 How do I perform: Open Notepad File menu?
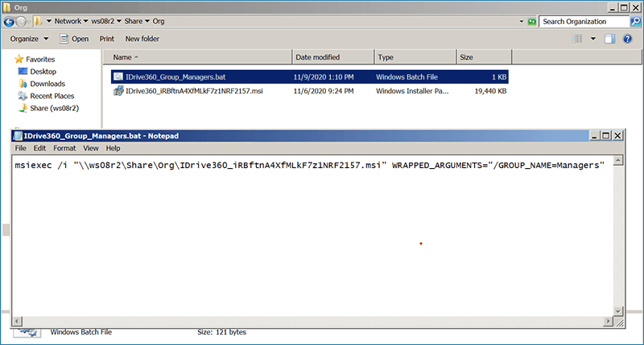(x=21, y=148)
